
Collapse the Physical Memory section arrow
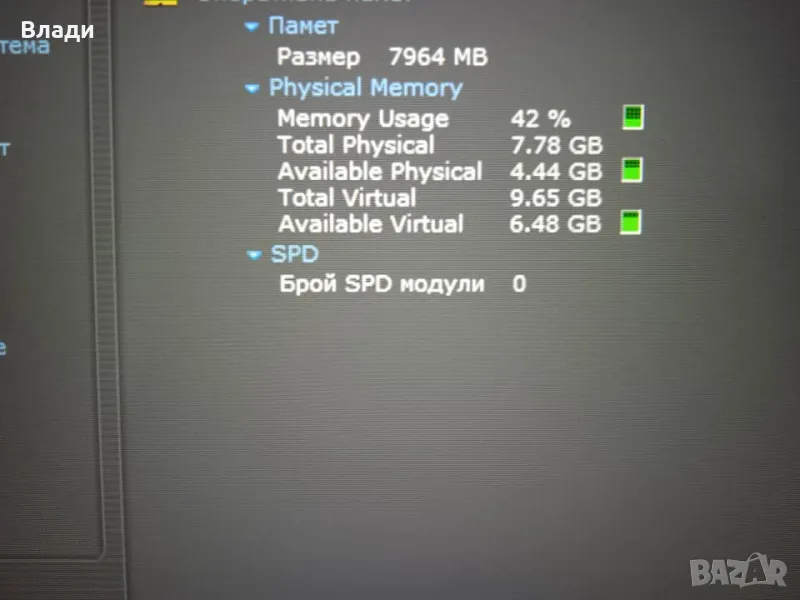point(252,89)
